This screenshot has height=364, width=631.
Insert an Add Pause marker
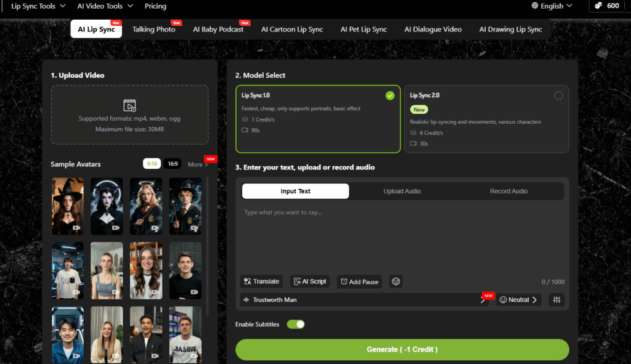[359, 281]
